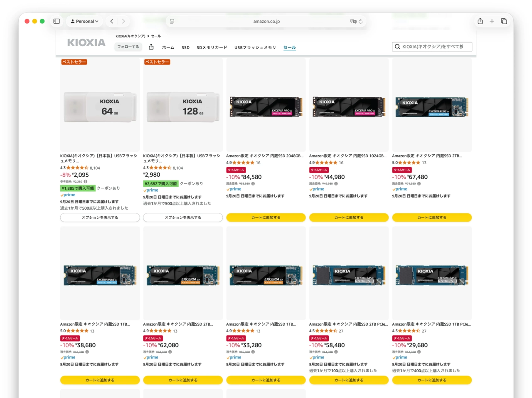Go back to the previous page

112,21
